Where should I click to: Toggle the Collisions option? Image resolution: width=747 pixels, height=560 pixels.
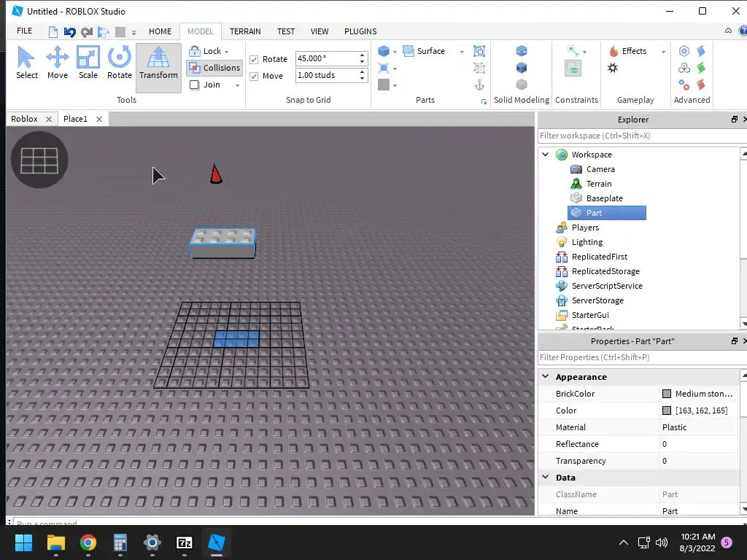[215, 68]
